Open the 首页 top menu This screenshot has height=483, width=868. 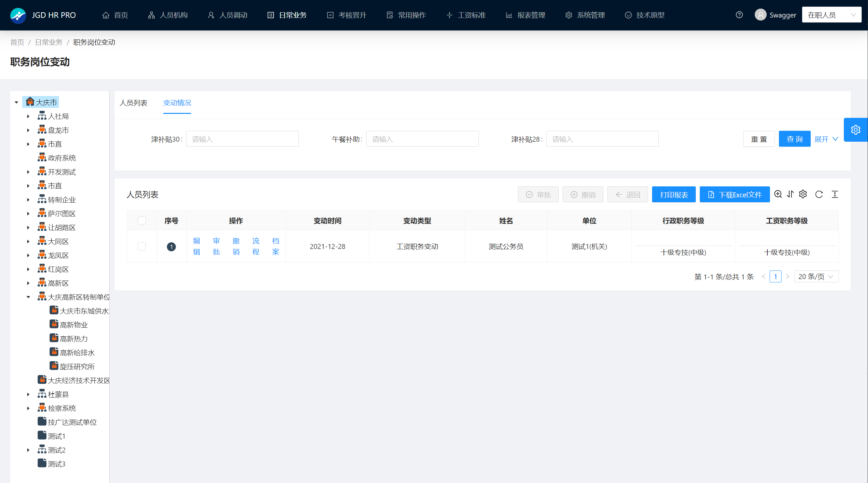tap(115, 15)
